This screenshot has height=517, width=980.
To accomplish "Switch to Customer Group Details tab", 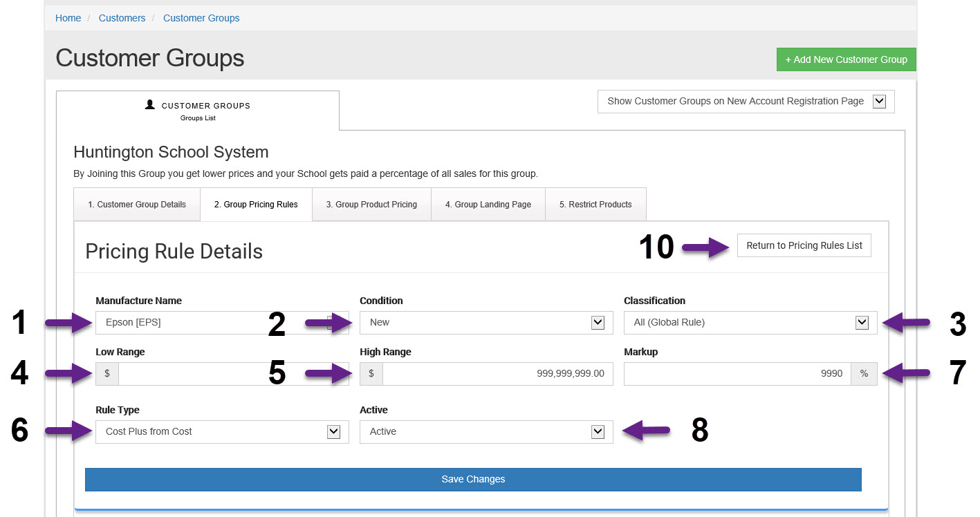I will point(137,205).
